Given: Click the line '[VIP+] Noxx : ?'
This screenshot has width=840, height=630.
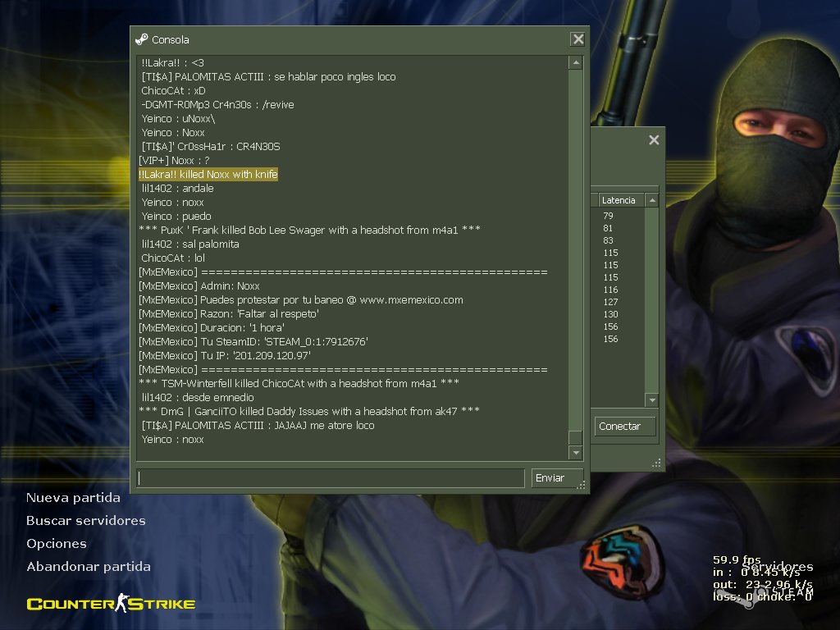Looking at the screenshot, I should pos(174,160).
